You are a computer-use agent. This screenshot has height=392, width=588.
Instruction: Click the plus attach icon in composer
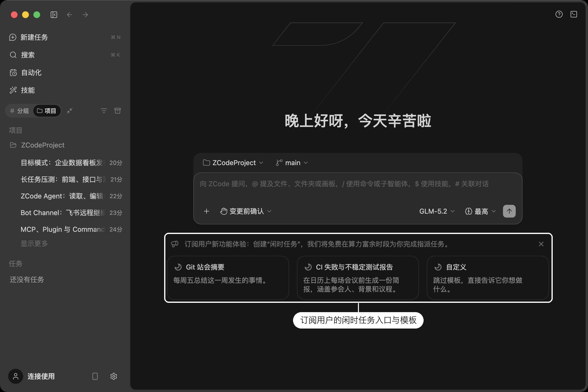(x=207, y=211)
